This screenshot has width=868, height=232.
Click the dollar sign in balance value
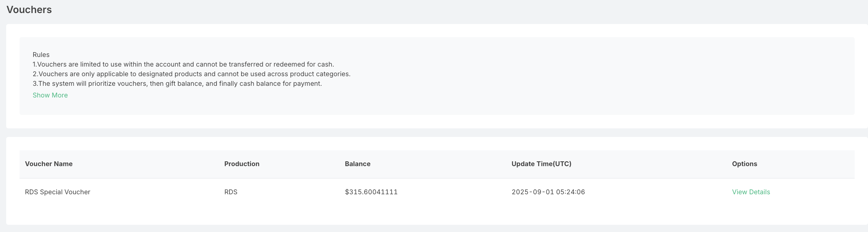[347, 192]
